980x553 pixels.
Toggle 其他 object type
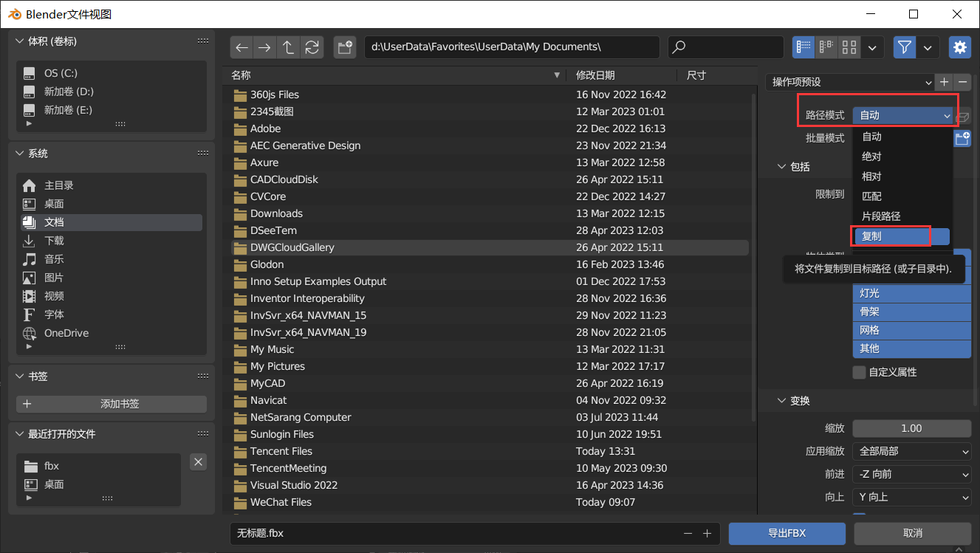pos(911,348)
